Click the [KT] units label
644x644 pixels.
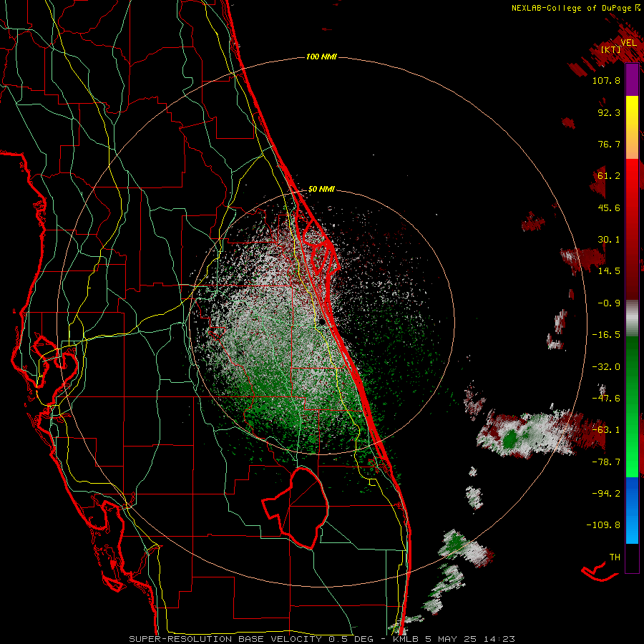pyautogui.click(x=610, y=49)
